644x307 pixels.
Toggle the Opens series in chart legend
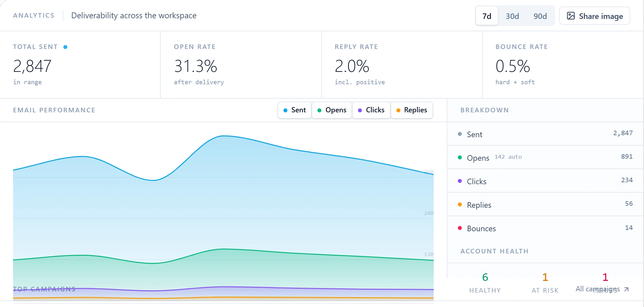click(332, 110)
